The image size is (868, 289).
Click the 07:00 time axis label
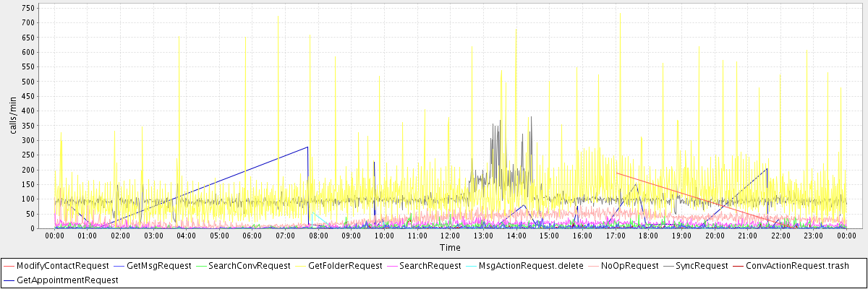pos(285,236)
